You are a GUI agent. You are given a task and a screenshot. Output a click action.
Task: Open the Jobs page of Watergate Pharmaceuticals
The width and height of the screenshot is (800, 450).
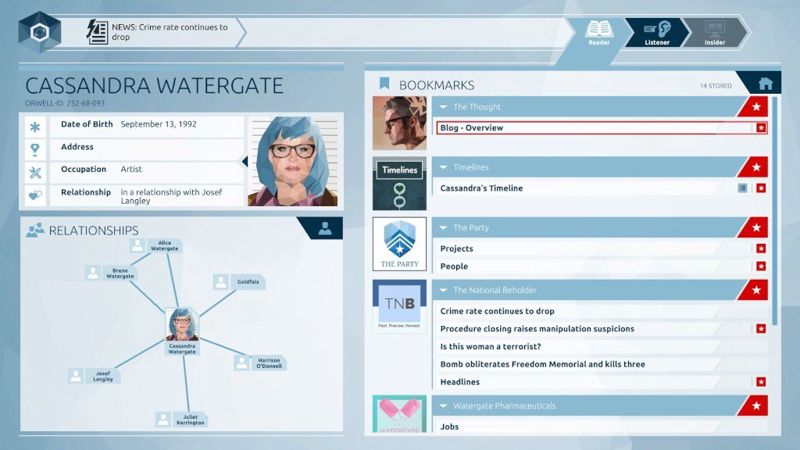pyautogui.click(x=602, y=426)
